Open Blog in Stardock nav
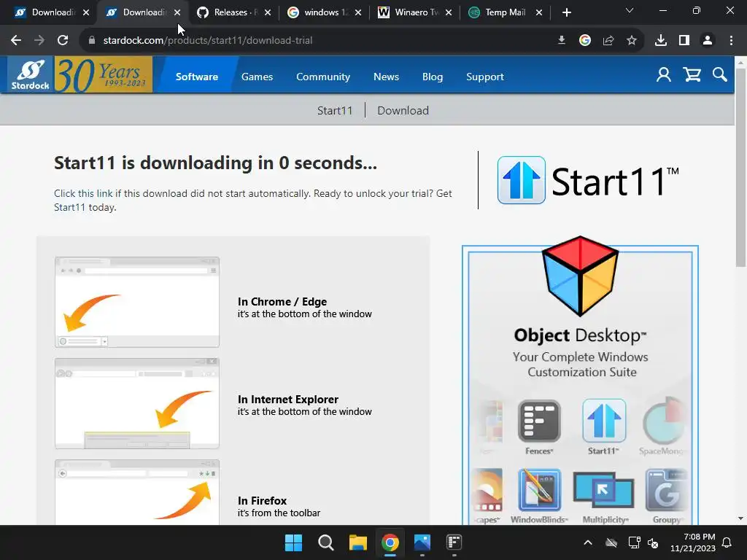 433,77
